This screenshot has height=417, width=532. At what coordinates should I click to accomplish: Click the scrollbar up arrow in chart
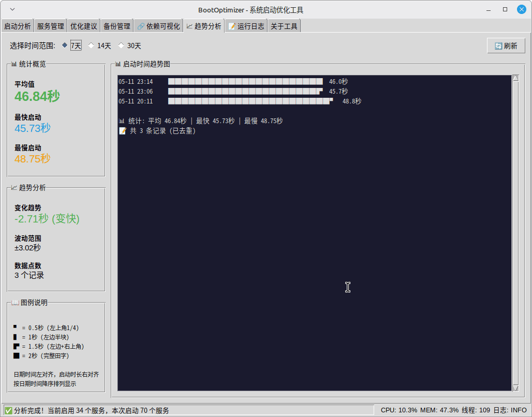515,78
